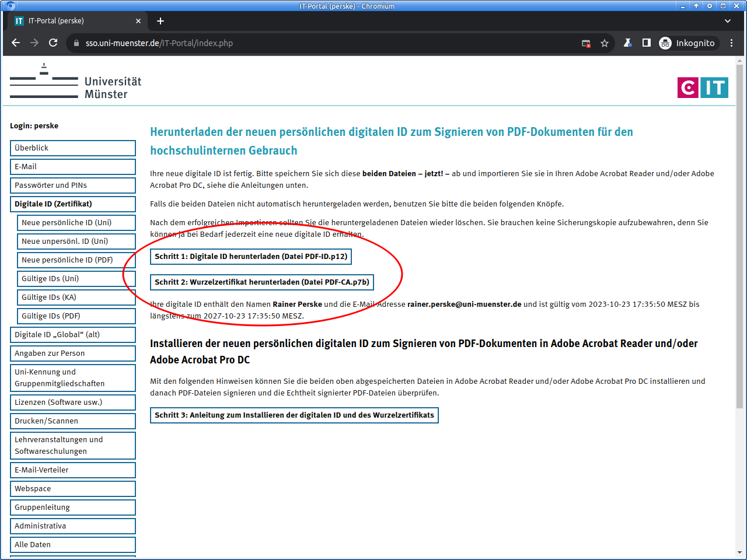Viewport: 747px width, 560px height.
Task: Open the Chromium three-dot menu
Action: tap(732, 43)
